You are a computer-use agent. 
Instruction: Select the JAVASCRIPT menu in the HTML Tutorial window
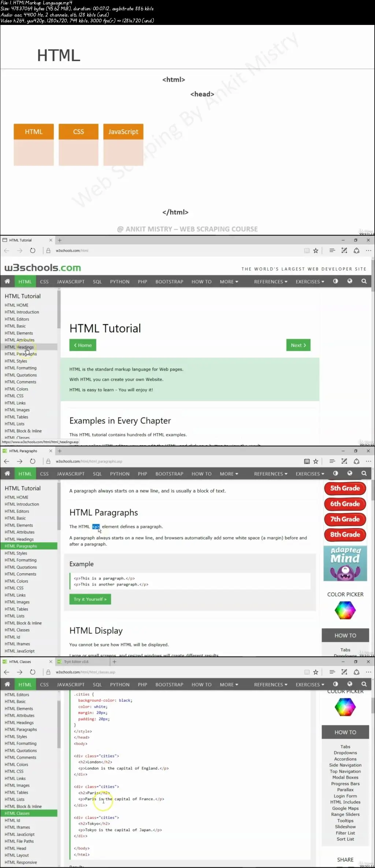point(71,282)
